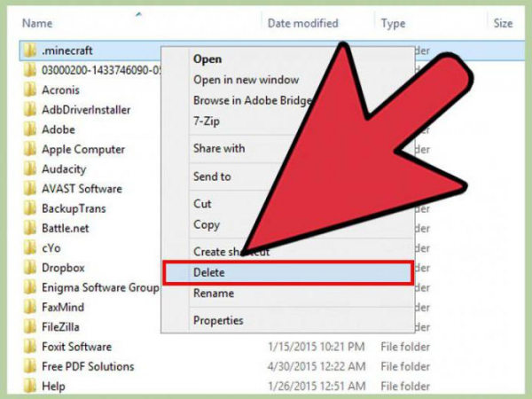Viewport: 532px width, 399px height.
Task: Expand the 7-Zip submenu entry
Action: (288, 121)
